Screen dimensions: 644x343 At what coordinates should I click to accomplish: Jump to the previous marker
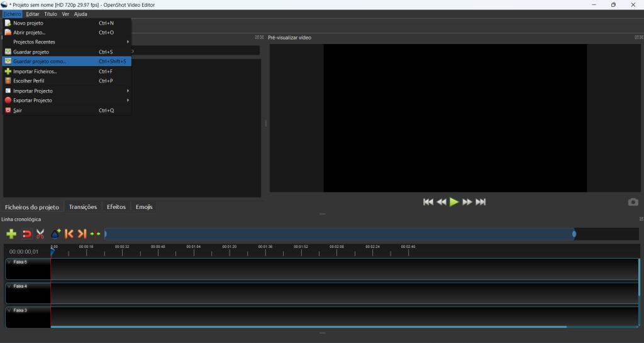(x=69, y=234)
